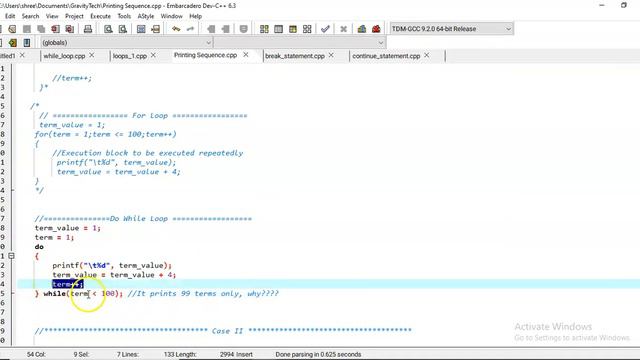The width and height of the screenshot is (640, 360).
Task: Close the while_loop.cpp tab
Action: click(x=92, y=55)
